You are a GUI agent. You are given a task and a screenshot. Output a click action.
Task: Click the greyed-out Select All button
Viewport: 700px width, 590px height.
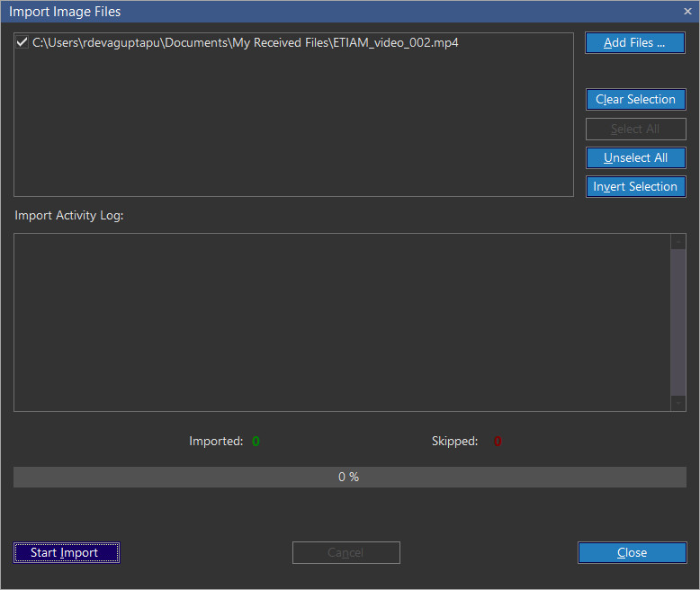pyautogui.click(x=635, y=129)
